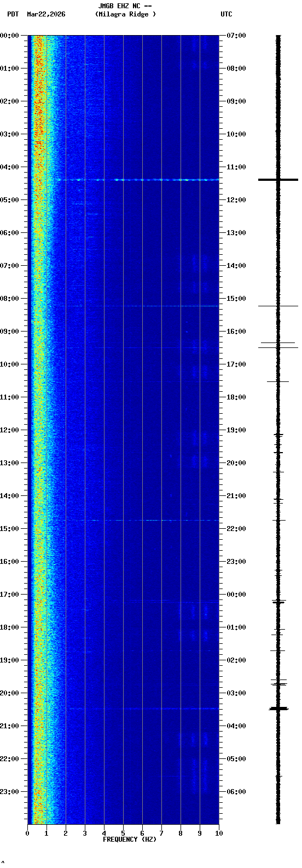Select the PDT axis label "21:00"
The width and height of the screenshot is (302, 868).
[9, 726]
